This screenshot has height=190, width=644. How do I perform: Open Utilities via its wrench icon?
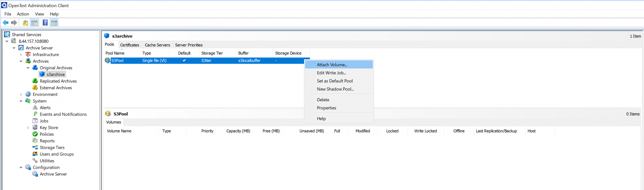[35, 161]
